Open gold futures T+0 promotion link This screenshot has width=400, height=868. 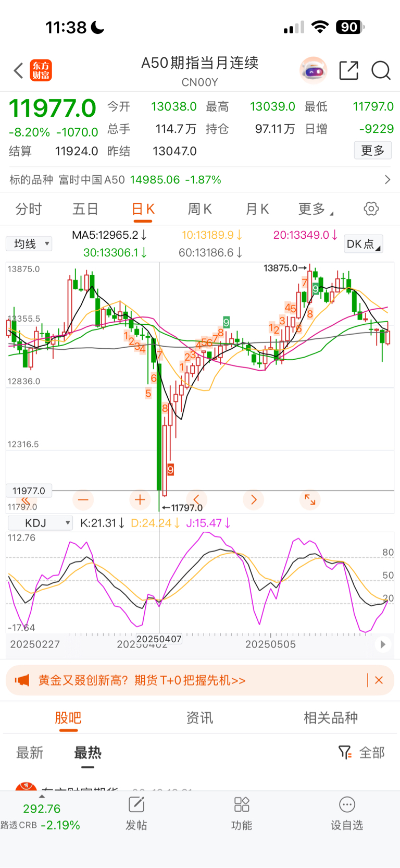[x=142, y=680]
